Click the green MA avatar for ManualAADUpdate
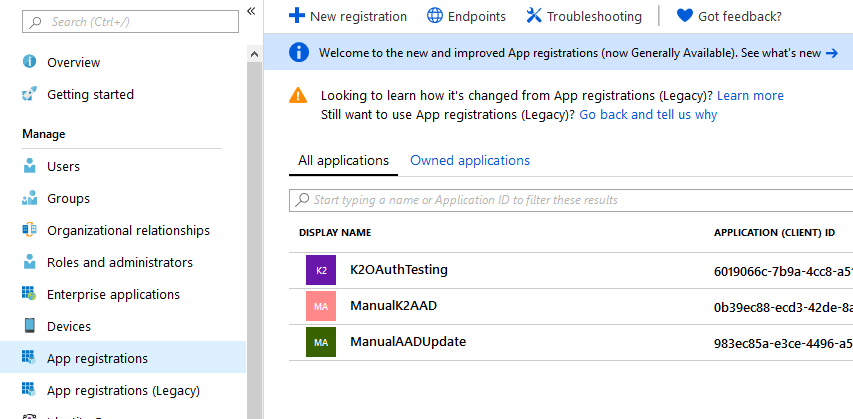The height and width of the screenshot is (419, 853). pos(321,342)
